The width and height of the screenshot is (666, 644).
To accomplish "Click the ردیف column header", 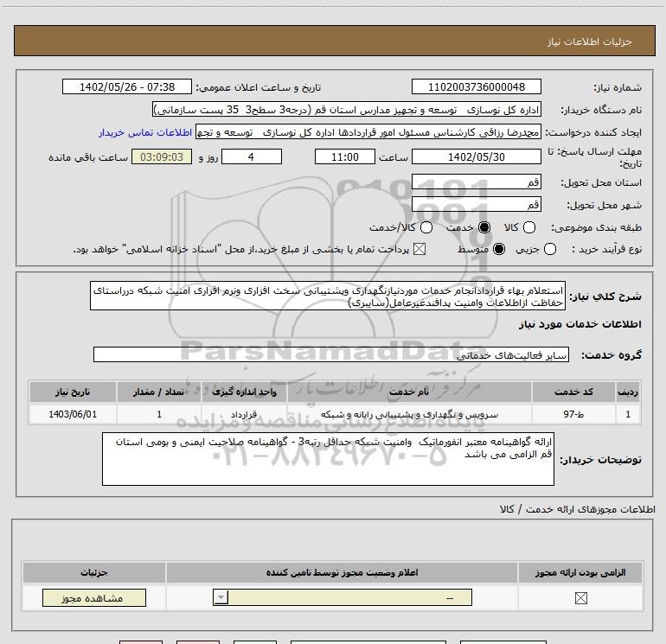I will tap(628, 392).
